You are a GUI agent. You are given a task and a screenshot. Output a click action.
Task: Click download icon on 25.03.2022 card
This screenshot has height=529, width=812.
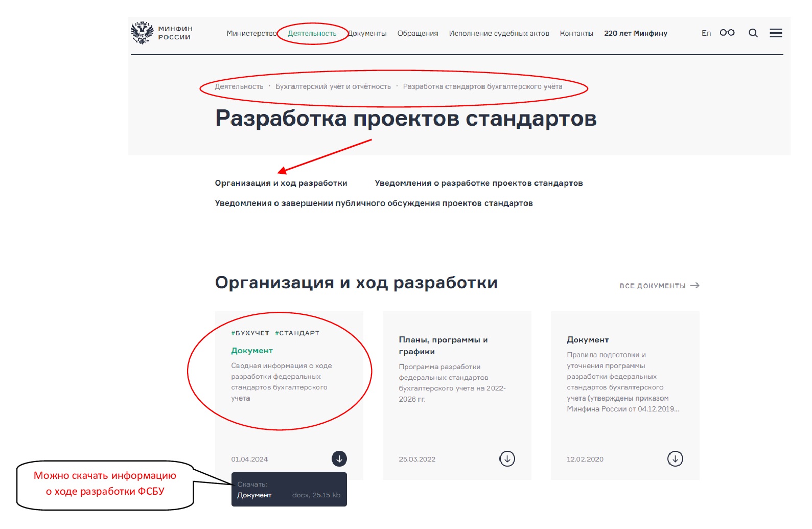pyautogui.click(x=507, y=458)
